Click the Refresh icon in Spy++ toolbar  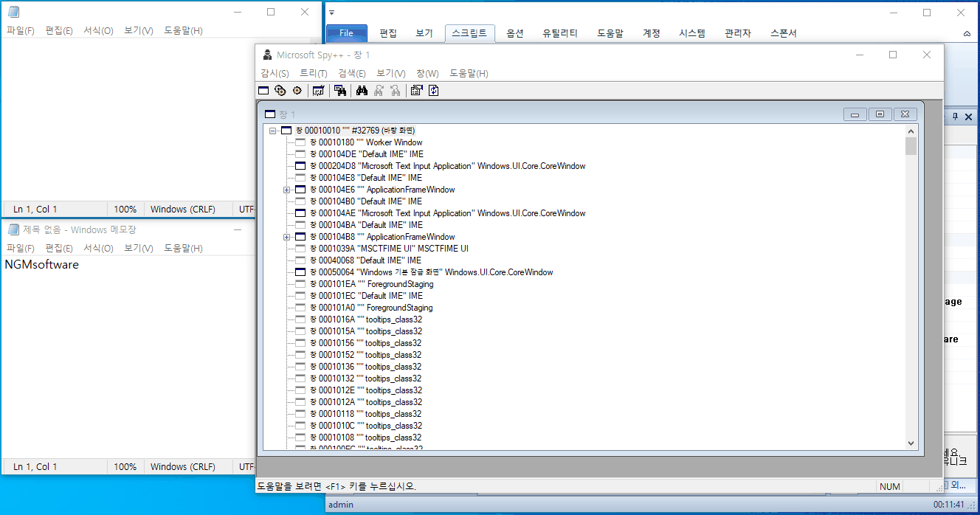tap(434, 90)
